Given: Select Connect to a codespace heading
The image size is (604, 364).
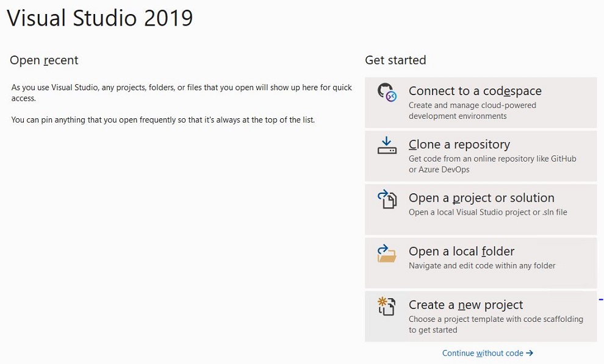Looking at the screenshot, I should [x=475, y=91].
